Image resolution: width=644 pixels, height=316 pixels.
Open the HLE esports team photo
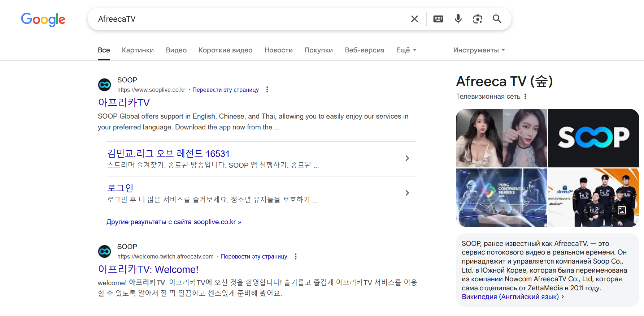click(x=593, y=198)
